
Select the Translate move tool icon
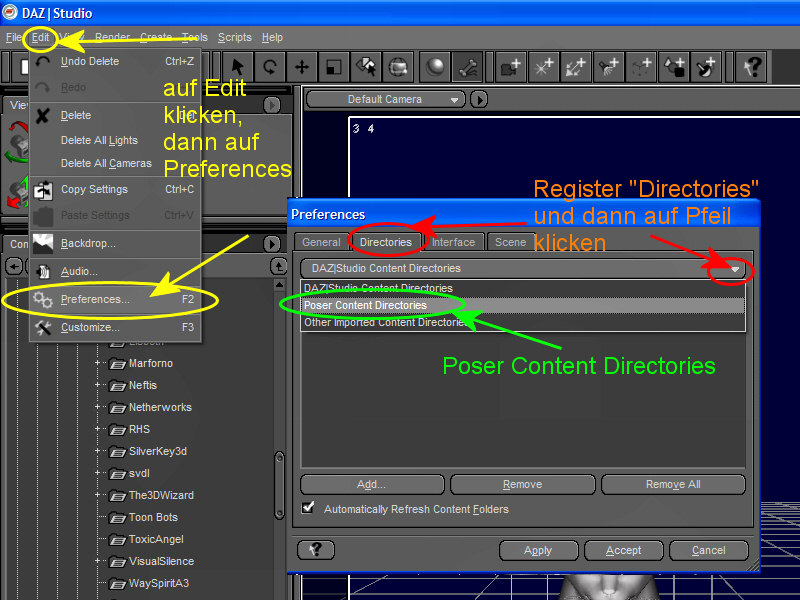tap(302, 67)
